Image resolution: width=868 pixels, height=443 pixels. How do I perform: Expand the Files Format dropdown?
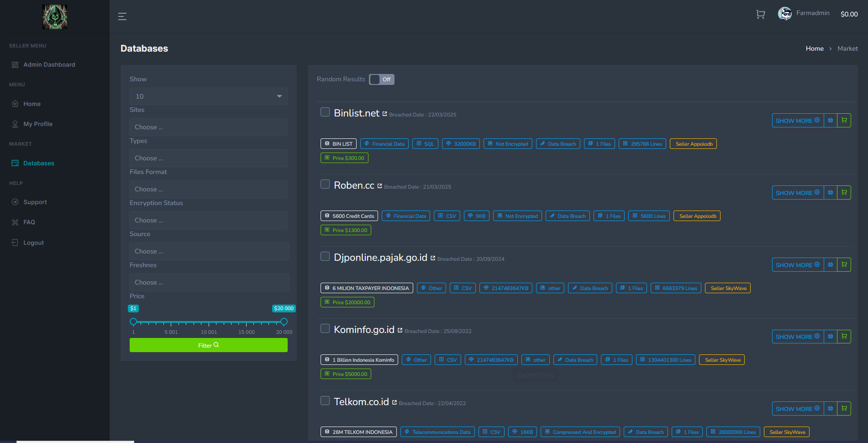[209, 189]
